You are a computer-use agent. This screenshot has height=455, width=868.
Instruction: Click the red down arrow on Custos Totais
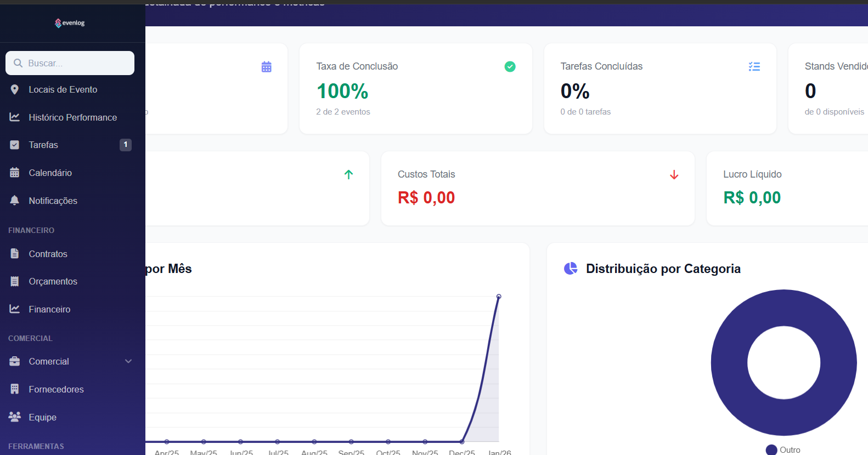pos(674,175)
